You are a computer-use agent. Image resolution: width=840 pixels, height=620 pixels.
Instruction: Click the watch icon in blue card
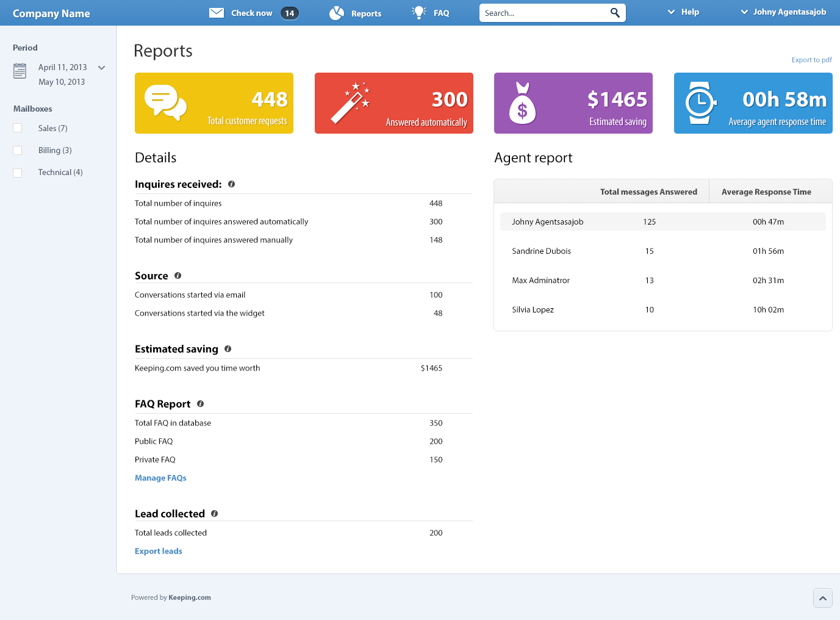click(x=700, y=103)
